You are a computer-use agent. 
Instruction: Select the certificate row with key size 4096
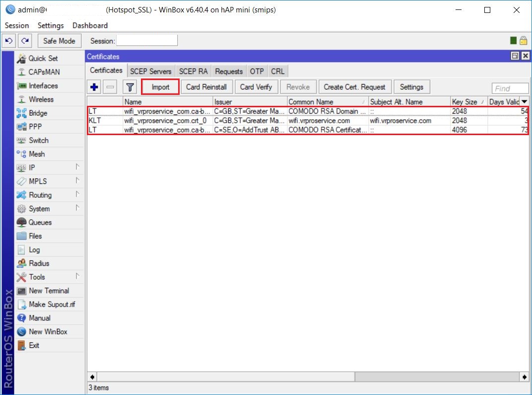coord(308,130)
